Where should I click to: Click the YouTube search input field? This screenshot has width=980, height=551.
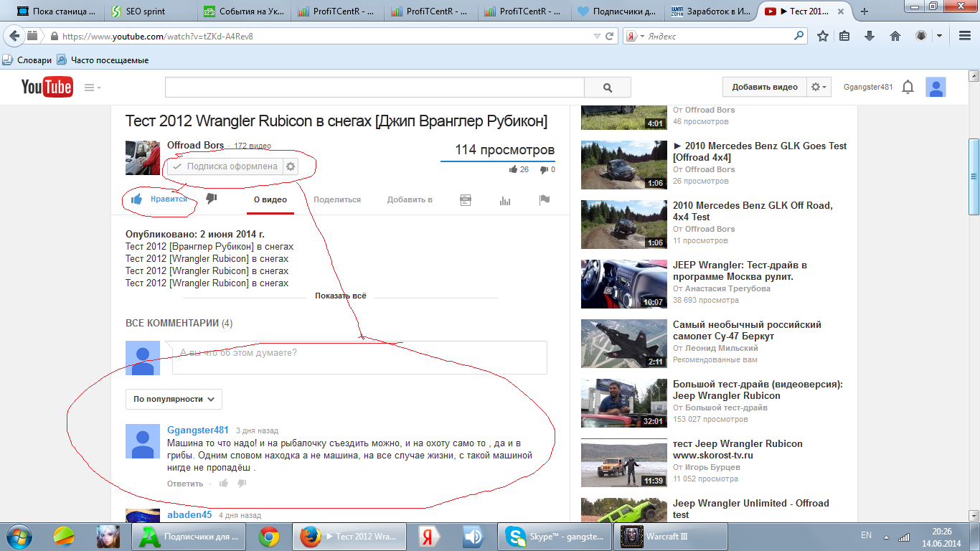point(374,88)
